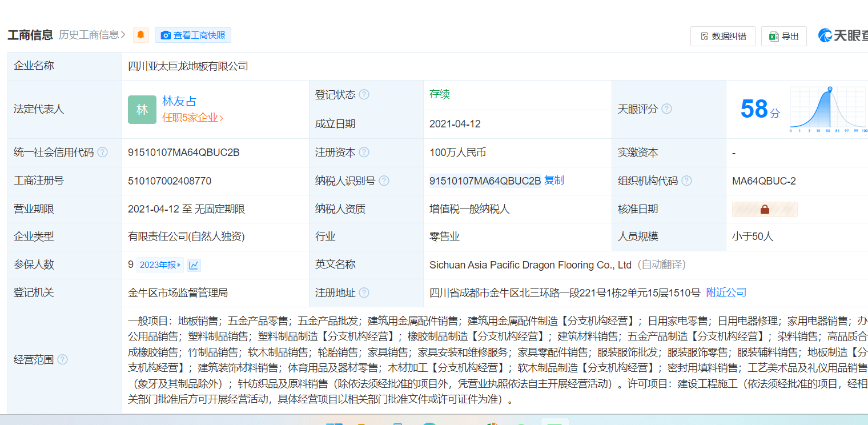Viewport: 868px width, 425px height.
Task: Open 附近公司 nearby companies link
Action: tap(726, 292)
